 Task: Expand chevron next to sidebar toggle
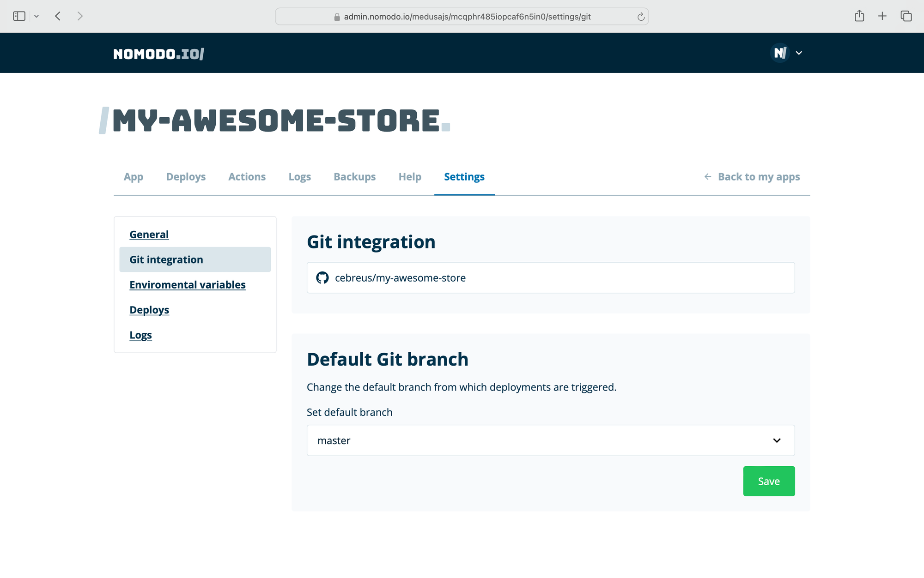[x=36, y=16]
